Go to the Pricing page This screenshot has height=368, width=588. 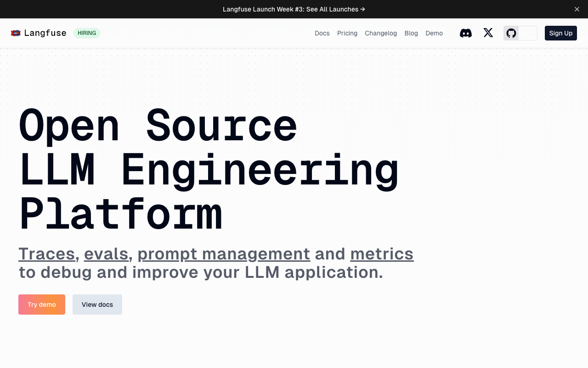point(347,33)
